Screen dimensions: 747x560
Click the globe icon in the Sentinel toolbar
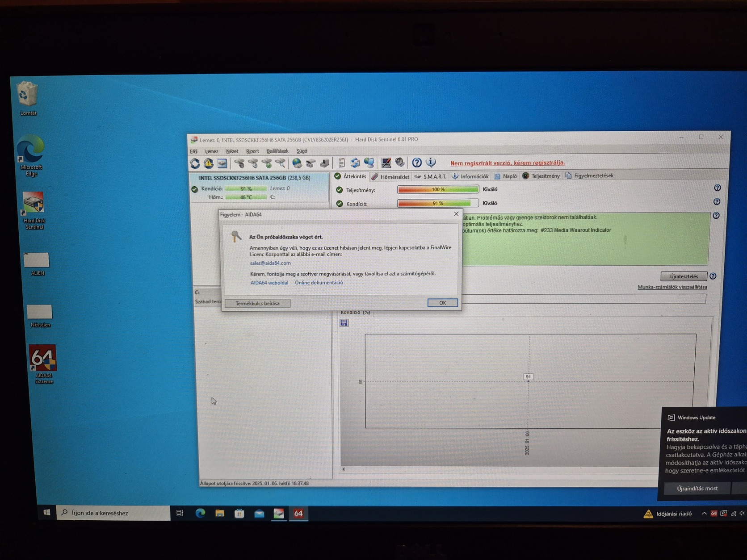(297, 163)
